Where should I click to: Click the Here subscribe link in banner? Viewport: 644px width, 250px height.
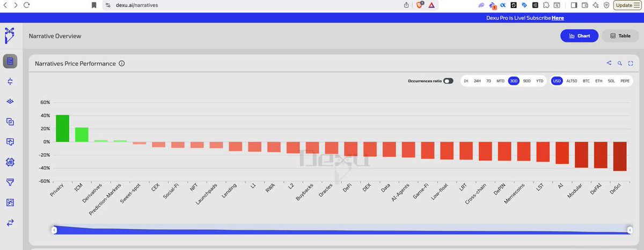558,18
